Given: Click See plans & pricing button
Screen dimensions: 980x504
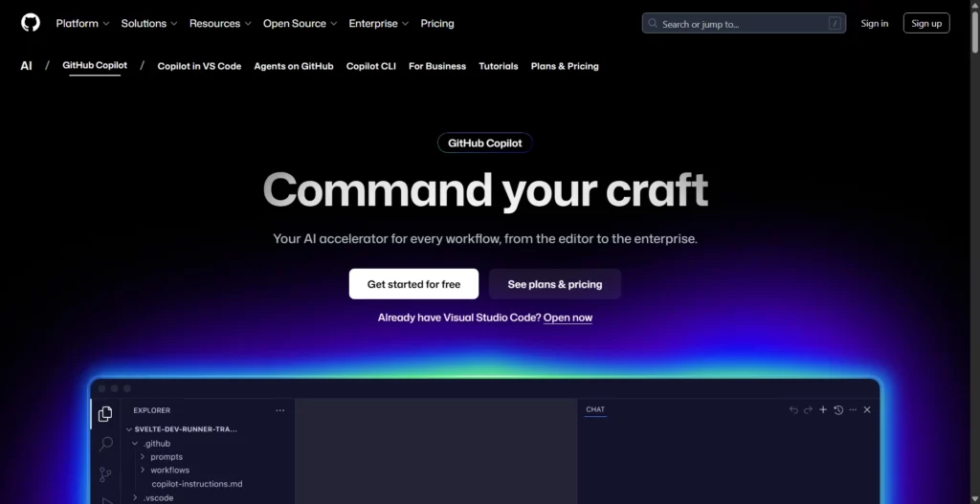Looking at the screenshot, I should click(x=555, y=284).
